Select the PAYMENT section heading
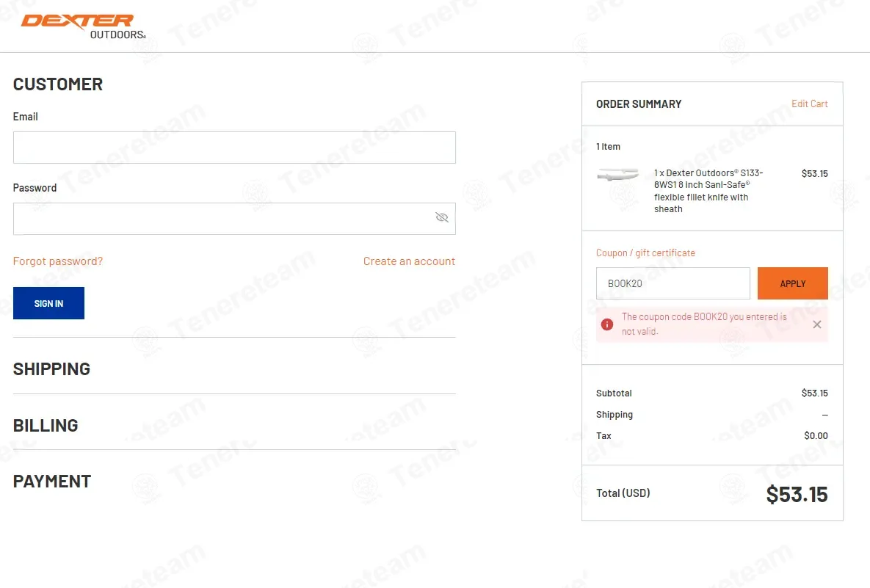This screenshot has width=870, height=588. [52, 482]
